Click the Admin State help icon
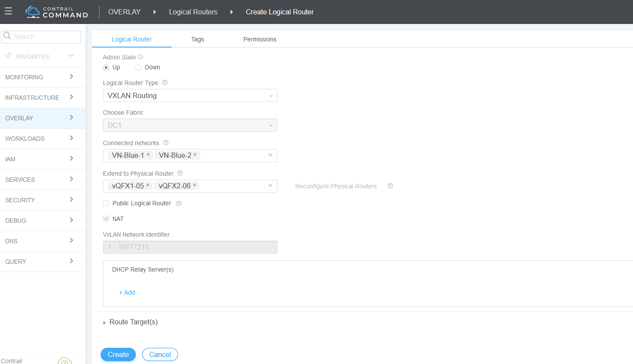The height and width of the screenshot is (364, 633). 140,57
